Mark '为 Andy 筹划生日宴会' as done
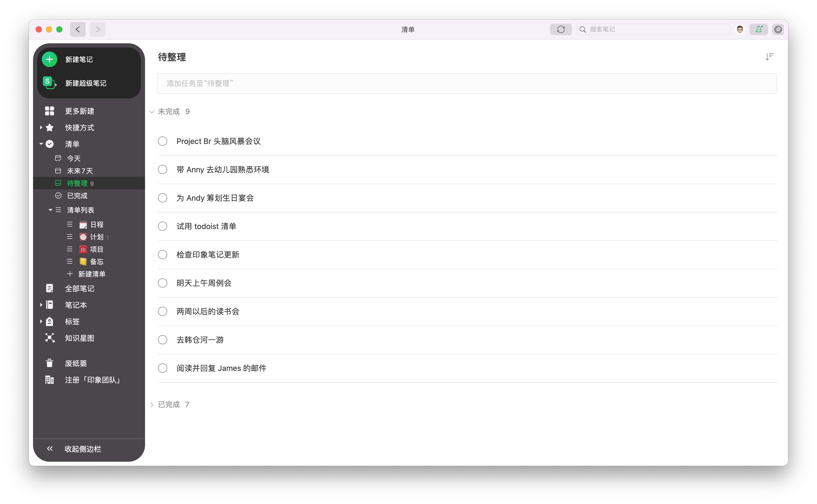The image size is (817, 504). 162,198
